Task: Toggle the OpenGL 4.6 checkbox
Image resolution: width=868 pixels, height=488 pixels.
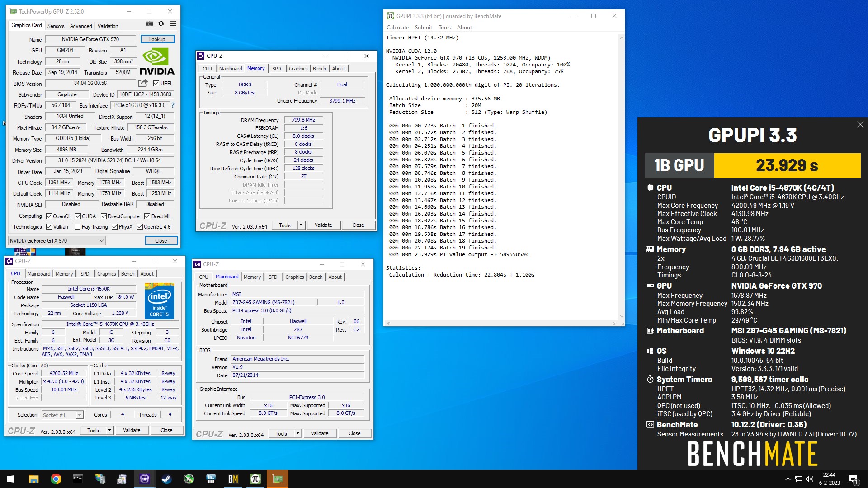Action: pos(140,227)
